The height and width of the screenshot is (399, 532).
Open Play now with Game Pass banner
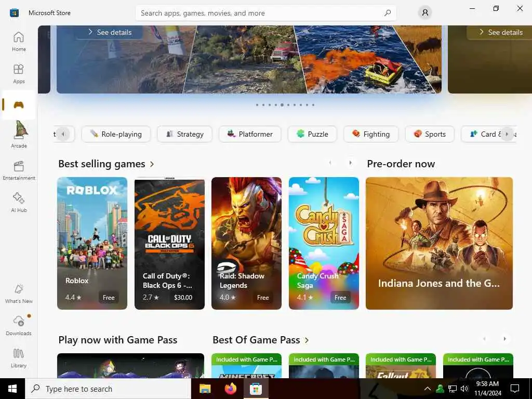(130, 366)
